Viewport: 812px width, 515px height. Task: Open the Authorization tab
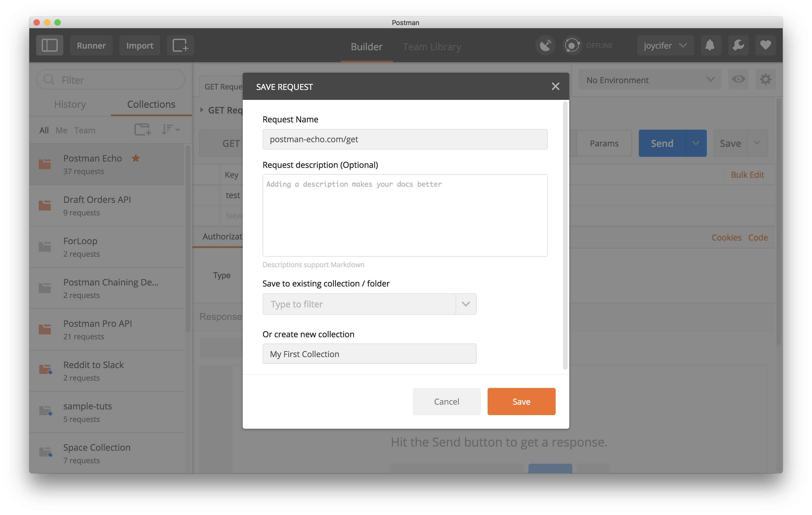[222, 236]
